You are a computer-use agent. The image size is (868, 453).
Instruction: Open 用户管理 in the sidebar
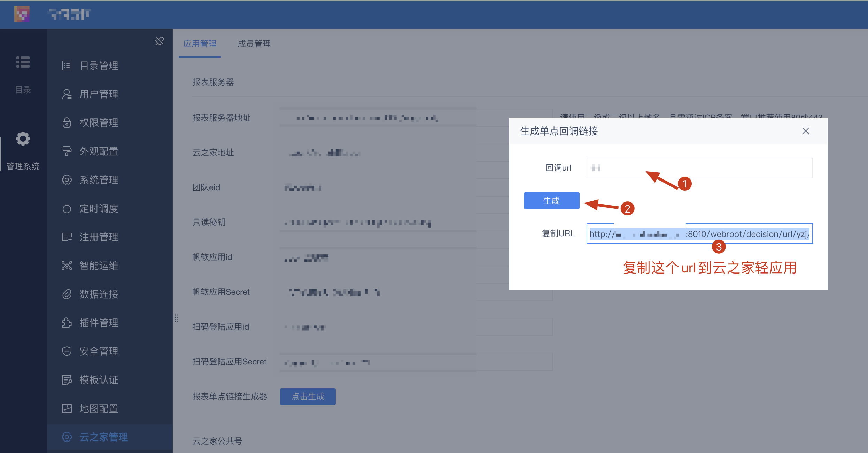point(99,94)
